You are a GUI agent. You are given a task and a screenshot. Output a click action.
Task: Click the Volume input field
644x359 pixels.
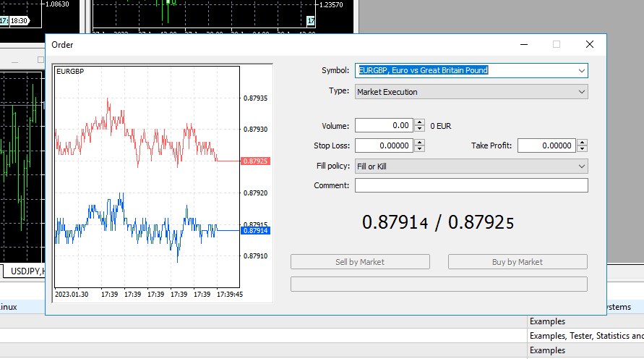point(384,126)
